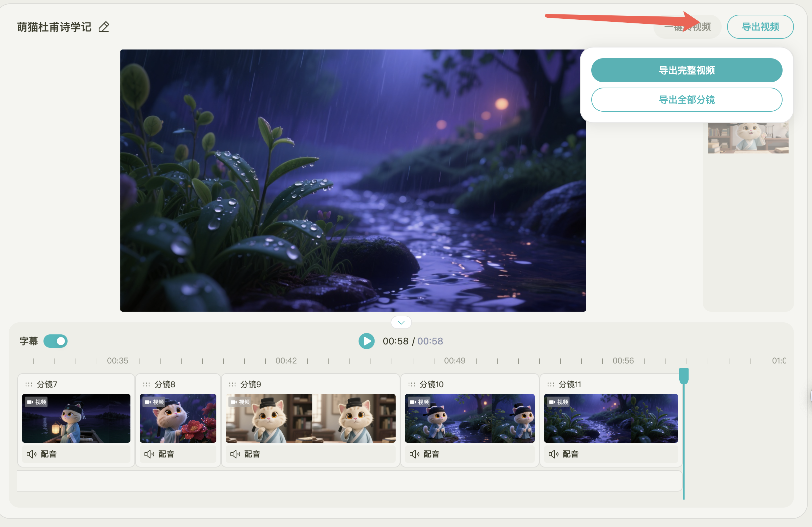
Task: Select the 分镜7 video thumbnail
Action: pos(76,418)
